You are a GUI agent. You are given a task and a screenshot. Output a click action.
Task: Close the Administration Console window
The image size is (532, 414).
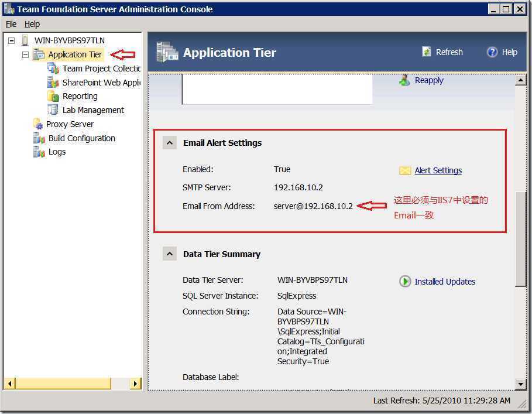[x=520, y=9]
